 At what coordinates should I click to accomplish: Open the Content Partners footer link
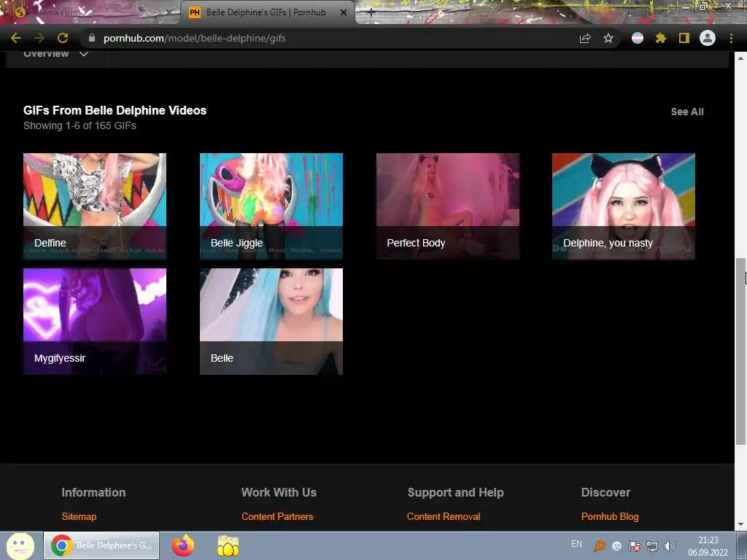point(277,517)
